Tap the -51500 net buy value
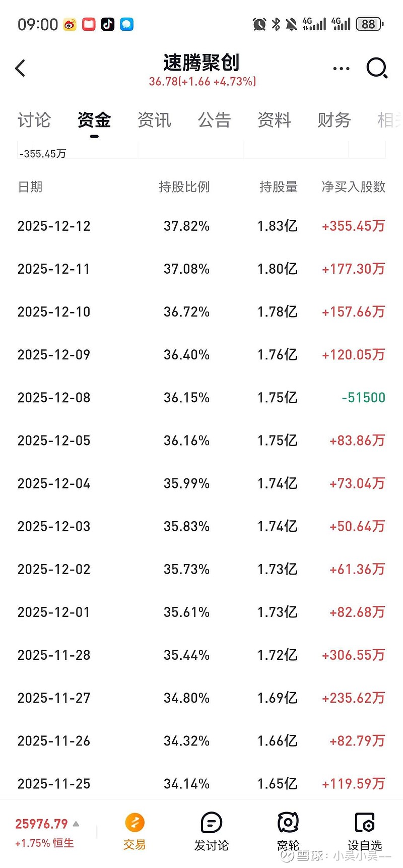This screenshot has height=868, width=403. [363, 398]
